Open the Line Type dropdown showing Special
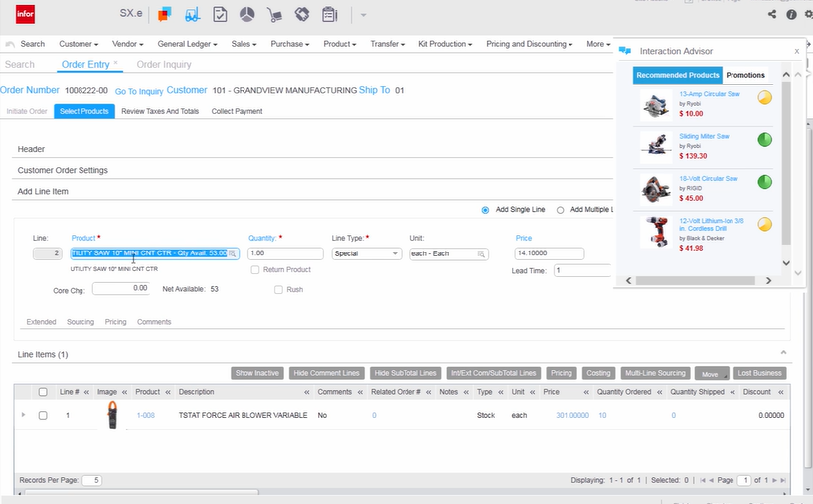 coord(367,253)
